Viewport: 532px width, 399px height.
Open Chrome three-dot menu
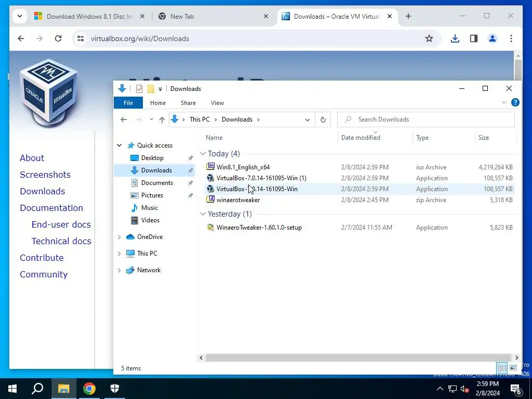[x=511, y=38]
